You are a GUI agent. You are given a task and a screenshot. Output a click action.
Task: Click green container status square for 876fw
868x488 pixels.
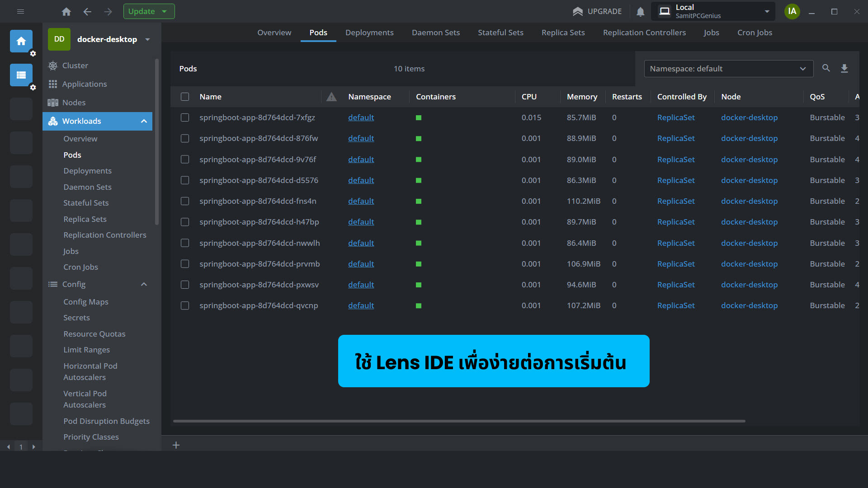pyautogui.click(x=419, y=139)
